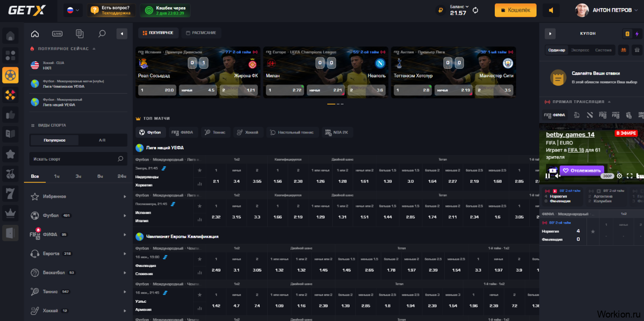The height and width of the screenshot is (321, 644).
Task: Open the open-book icon in sidebar
Action: (10, 134)
